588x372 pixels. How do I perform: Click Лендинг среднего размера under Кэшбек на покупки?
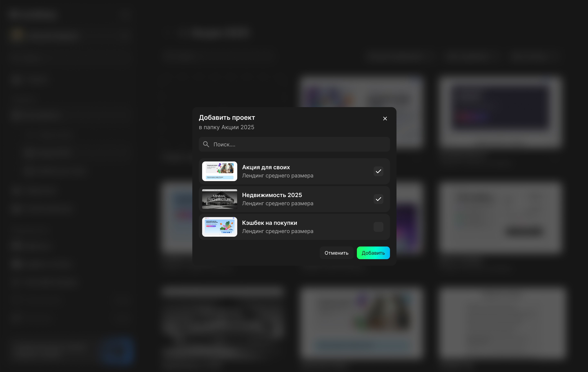tap(277, 231)
